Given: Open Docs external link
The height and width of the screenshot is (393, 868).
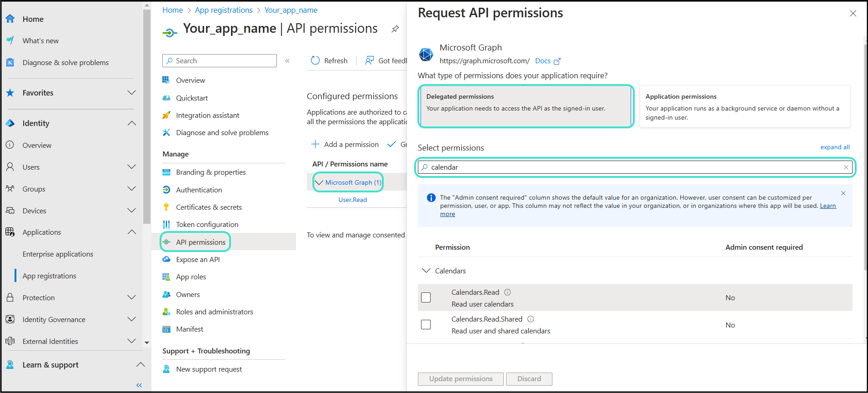Looking at the screenshot, I should coord(547,61).
